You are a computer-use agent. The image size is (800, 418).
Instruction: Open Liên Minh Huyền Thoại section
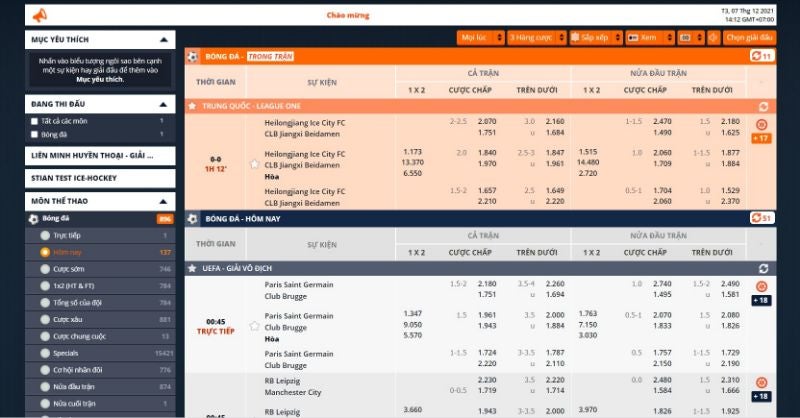[100, 156]
